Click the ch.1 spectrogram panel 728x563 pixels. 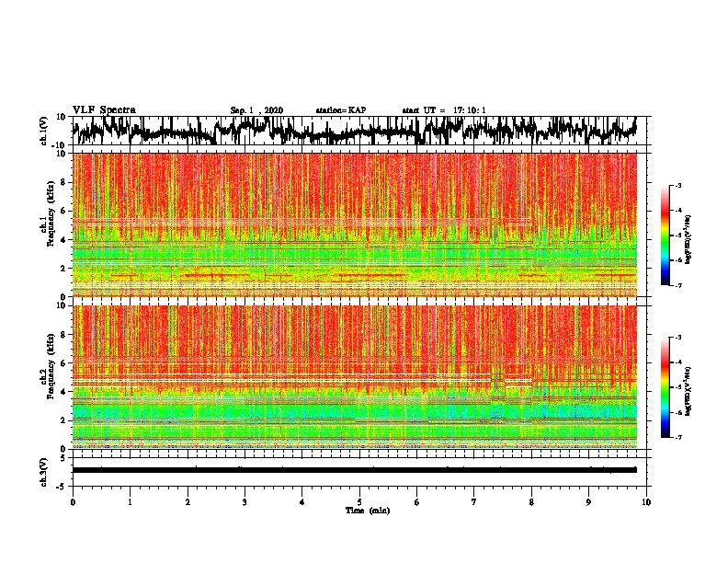355,224
